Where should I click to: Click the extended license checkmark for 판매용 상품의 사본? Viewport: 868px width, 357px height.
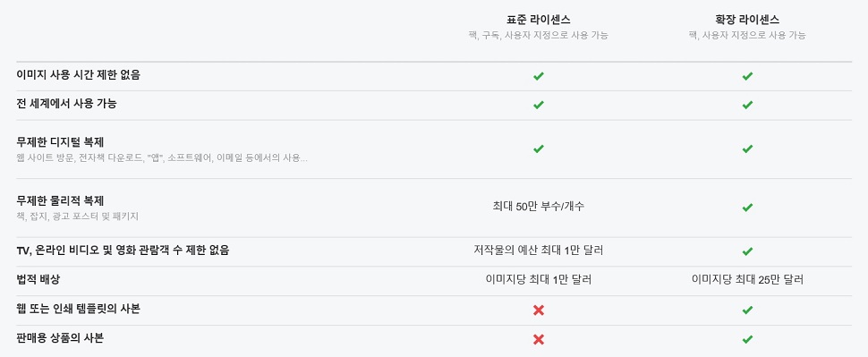[x=747, y=339]
